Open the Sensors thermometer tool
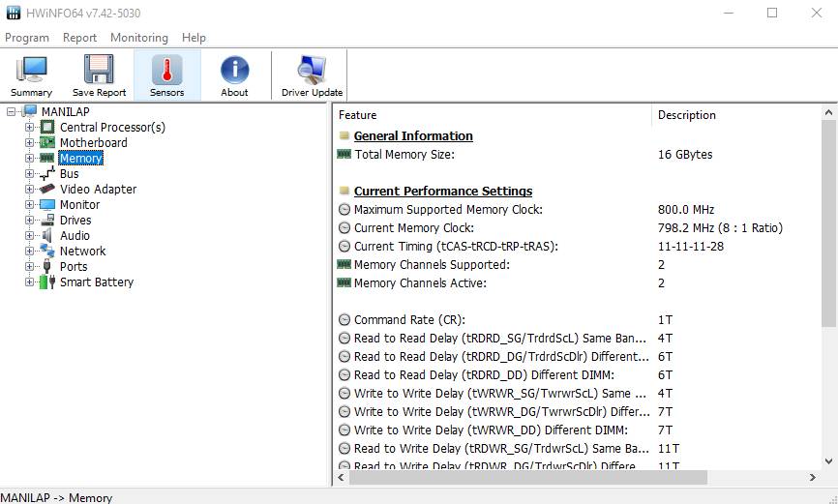This screenshot has height=504, width=838. pyautogui.click(x=166, y=75)
